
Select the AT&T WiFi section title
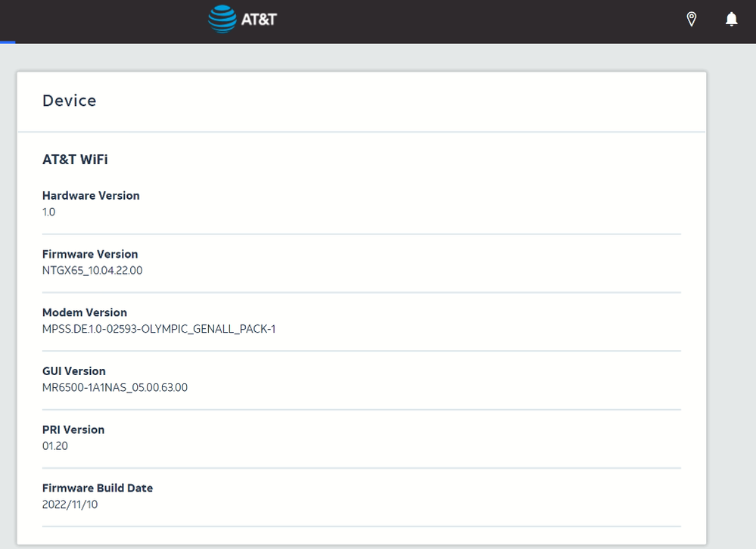pos(75,160)
